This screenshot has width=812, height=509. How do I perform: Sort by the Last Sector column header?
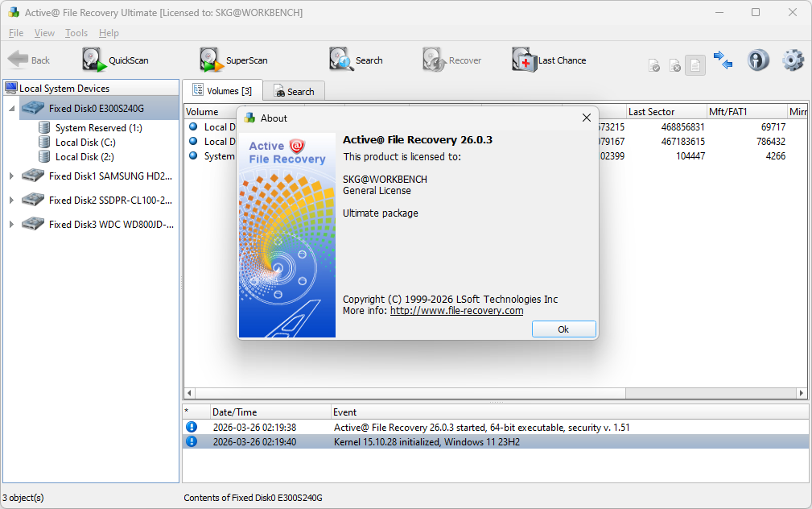[666, 111]
